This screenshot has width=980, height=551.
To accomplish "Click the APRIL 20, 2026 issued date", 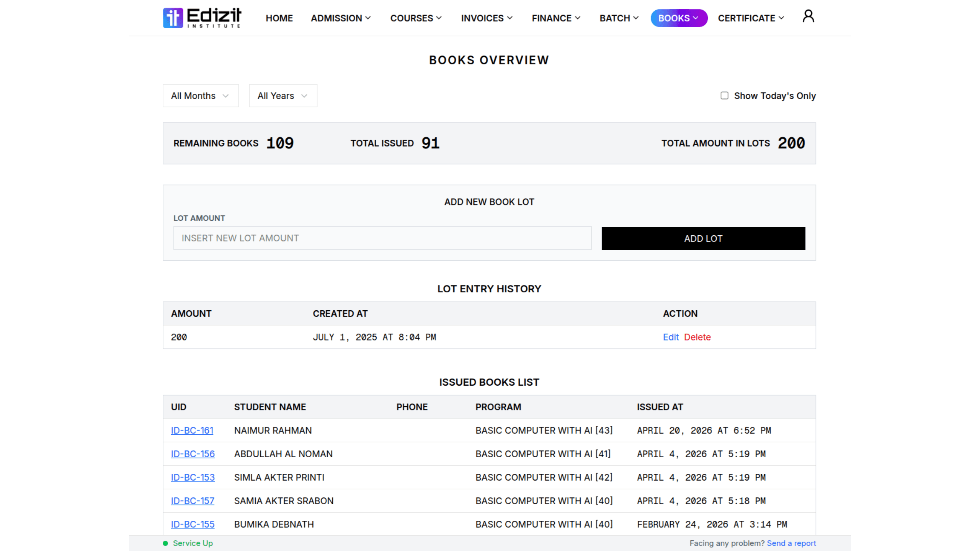I will [x=704, y=430].
